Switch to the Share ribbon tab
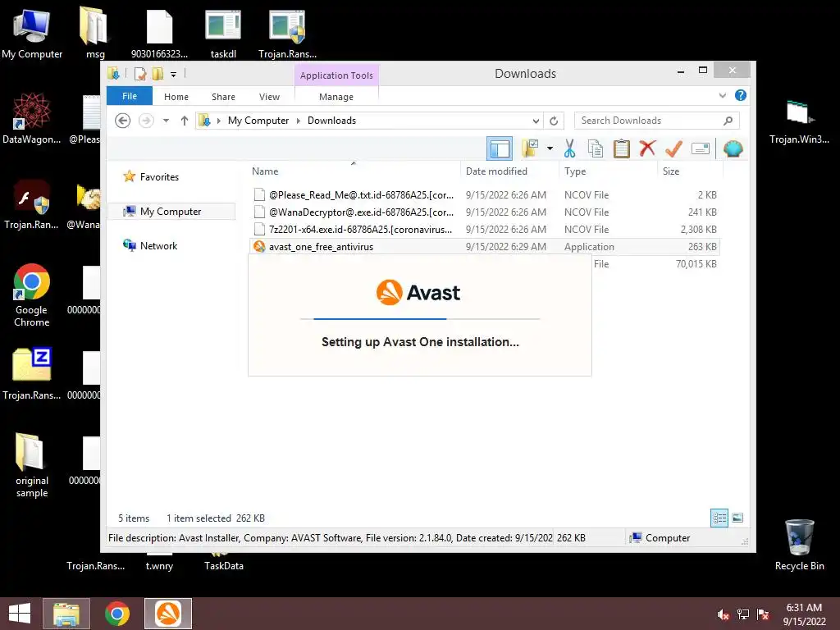Screen dimensions: 840x630 [223, 97]
